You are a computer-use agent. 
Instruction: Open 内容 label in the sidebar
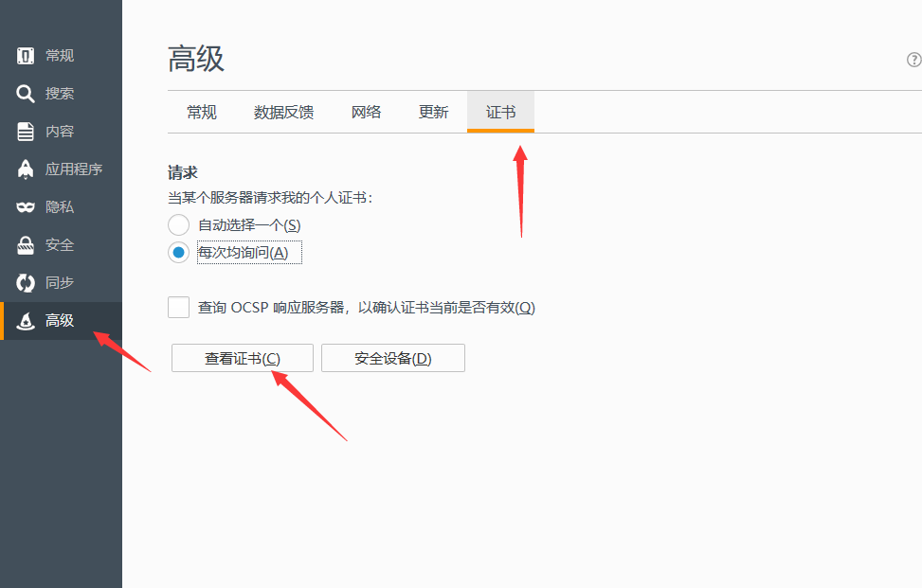pyautogui.click(x=60, y=132)
